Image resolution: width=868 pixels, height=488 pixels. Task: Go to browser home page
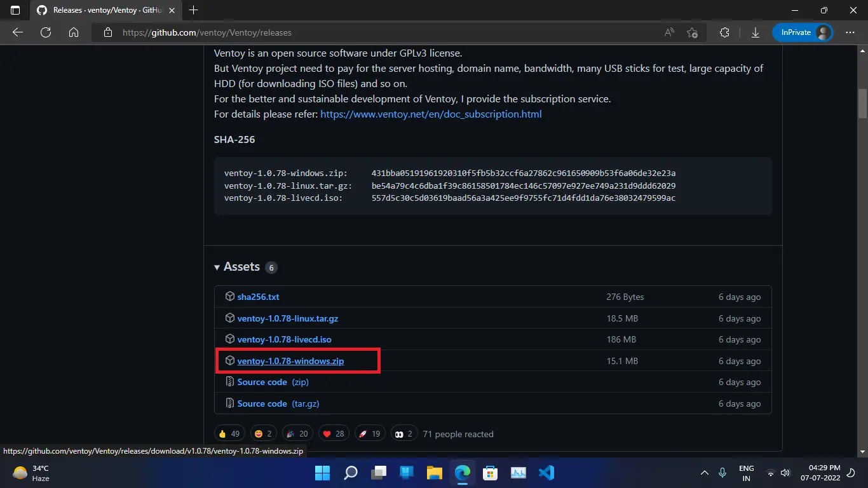point(74,32)
